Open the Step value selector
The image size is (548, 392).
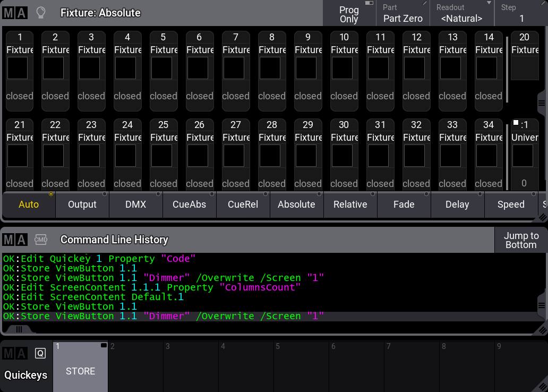(521, 13)
